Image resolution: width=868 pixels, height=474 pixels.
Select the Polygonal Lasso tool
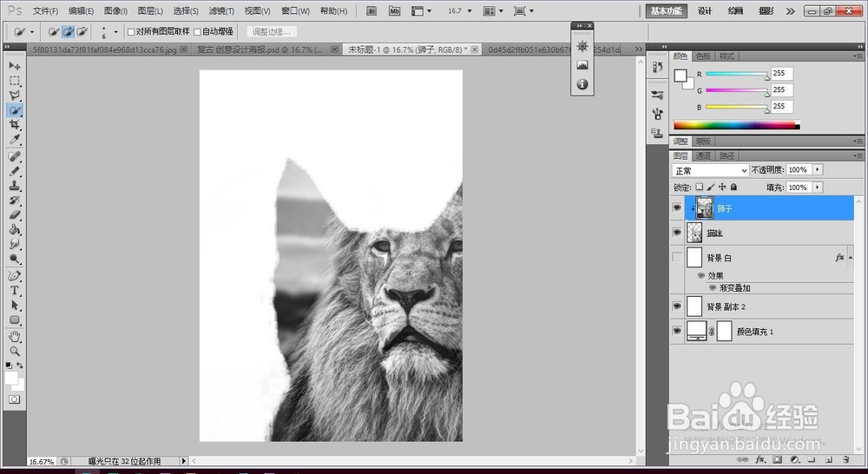(x=15, y=95)
